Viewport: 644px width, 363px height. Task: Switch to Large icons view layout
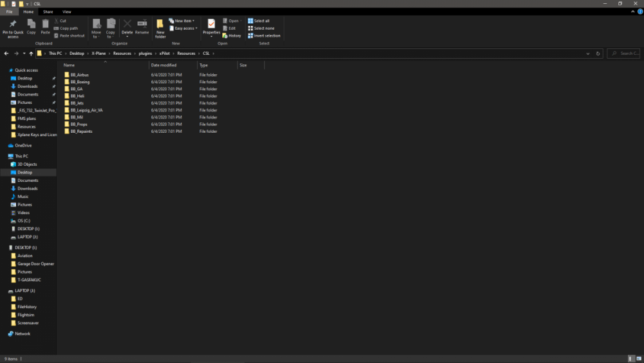coord(639,359)
